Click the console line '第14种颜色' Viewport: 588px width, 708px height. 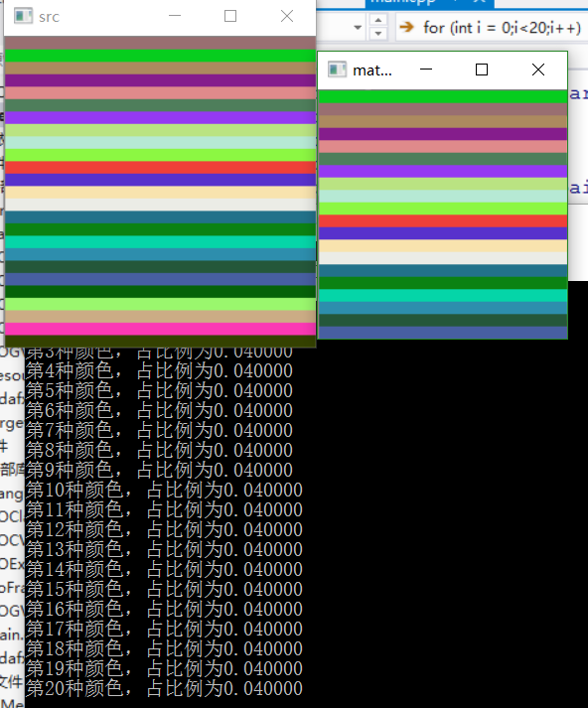point(164,570)
